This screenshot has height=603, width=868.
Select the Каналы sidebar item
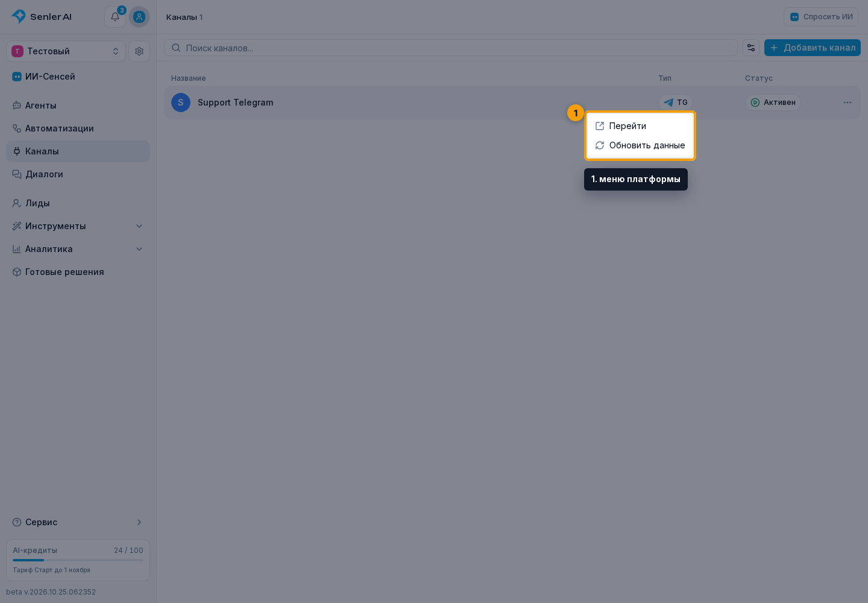click(78, 151)
